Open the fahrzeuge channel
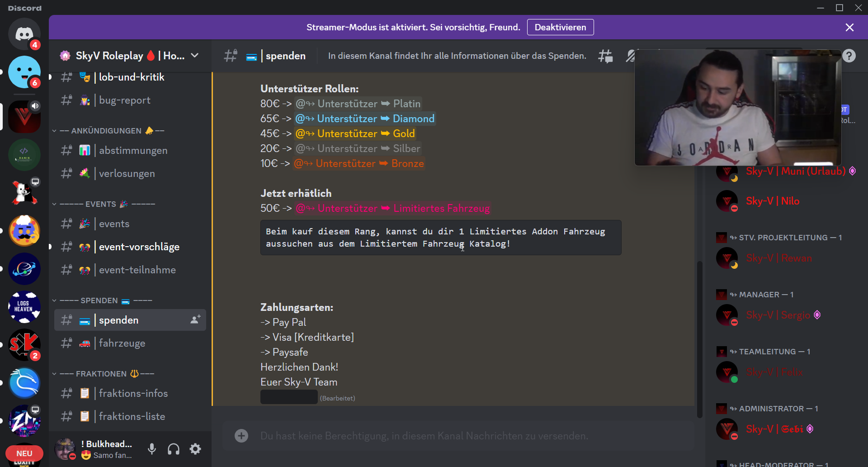868x467 pixels. [122, 343]
